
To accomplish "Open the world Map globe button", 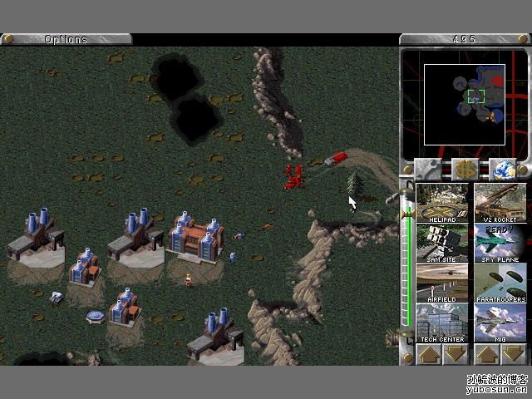I will pos(503,169).
